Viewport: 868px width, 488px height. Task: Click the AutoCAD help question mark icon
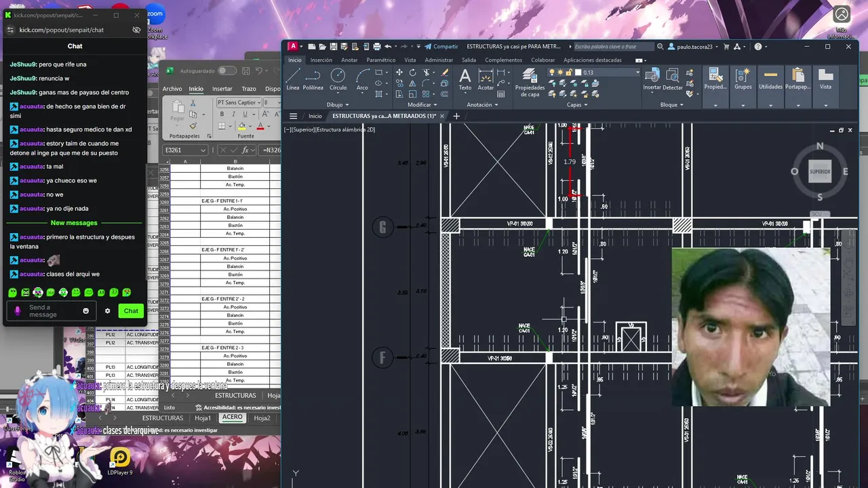pos(757,47)
